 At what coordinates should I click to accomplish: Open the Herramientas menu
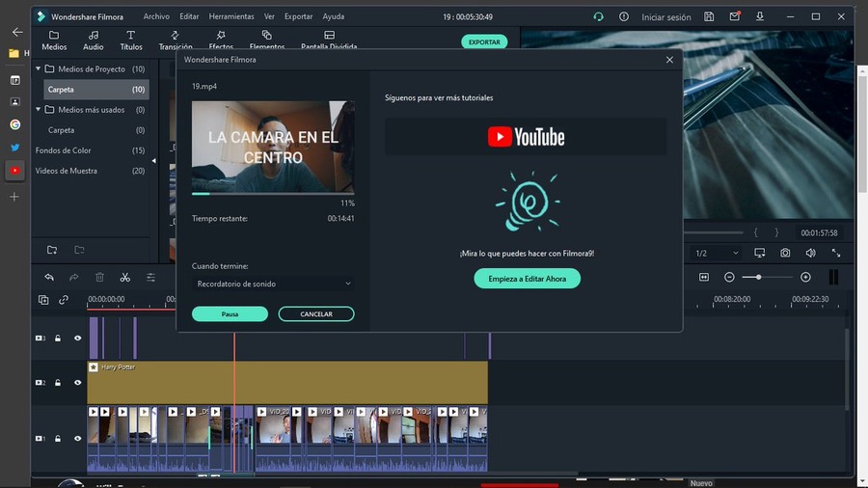click(231, 16)
